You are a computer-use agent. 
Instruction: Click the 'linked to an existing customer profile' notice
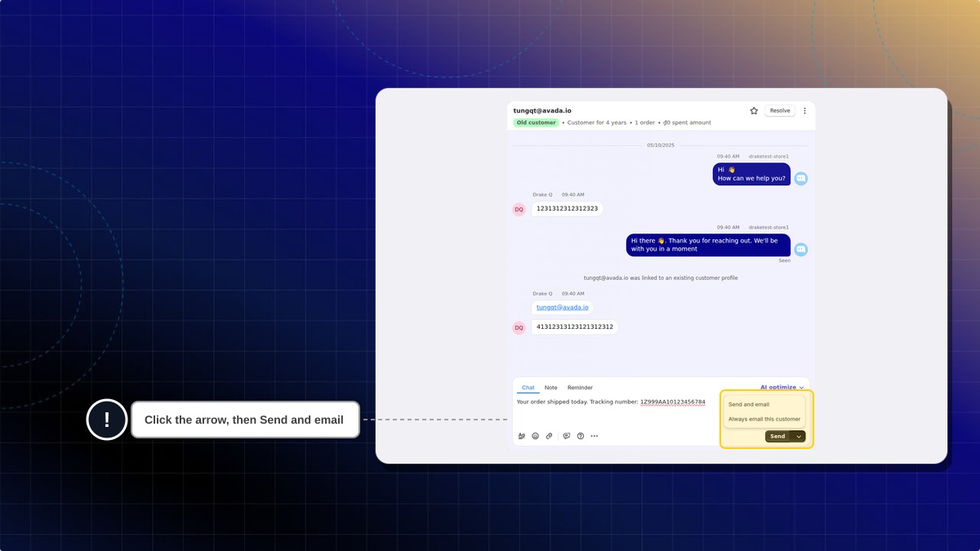click(x=661, y=278)
